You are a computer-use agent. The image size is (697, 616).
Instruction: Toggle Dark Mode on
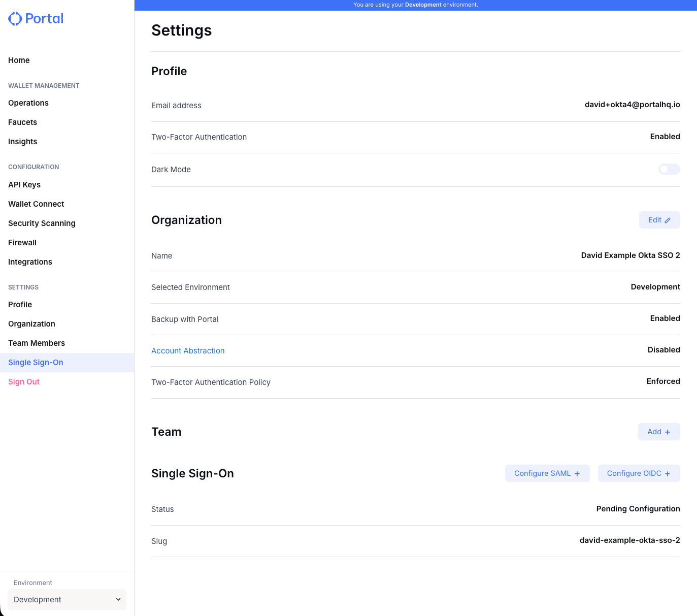669,169
